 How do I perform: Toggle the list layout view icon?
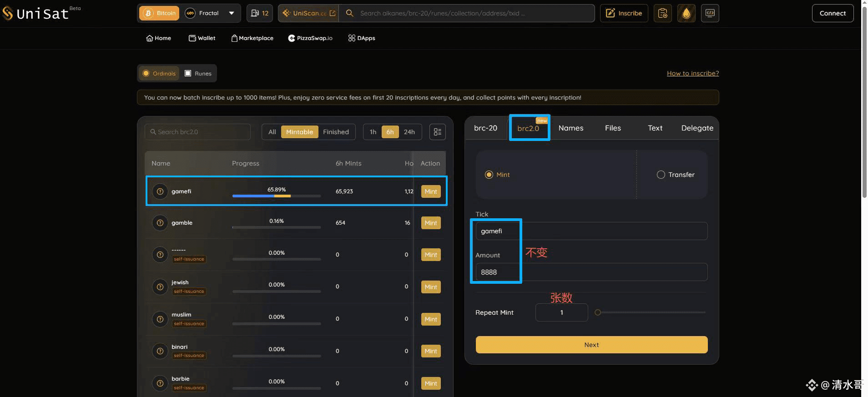pos(438,132)
